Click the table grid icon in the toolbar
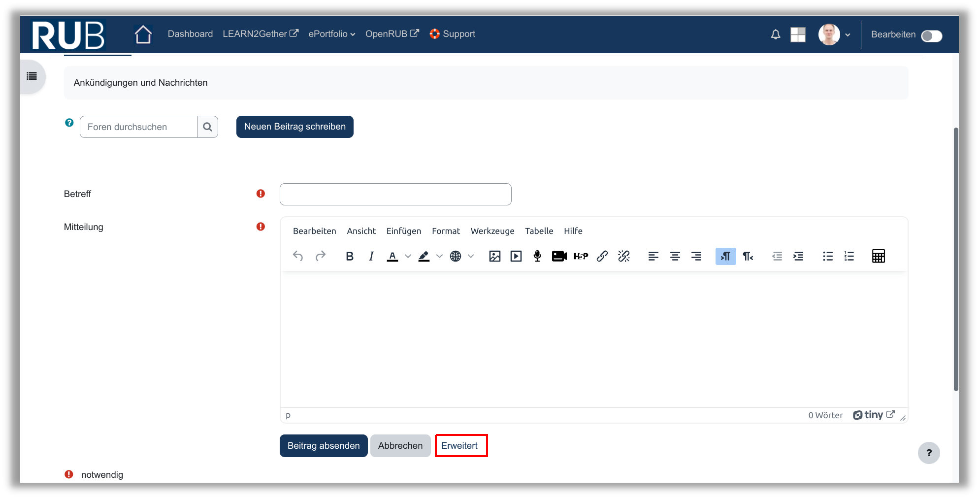 (x=878, y=256)
